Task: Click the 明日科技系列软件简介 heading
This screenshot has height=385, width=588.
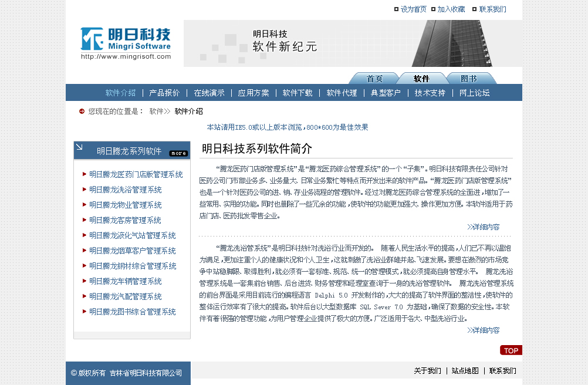Action: click(257, 148)
